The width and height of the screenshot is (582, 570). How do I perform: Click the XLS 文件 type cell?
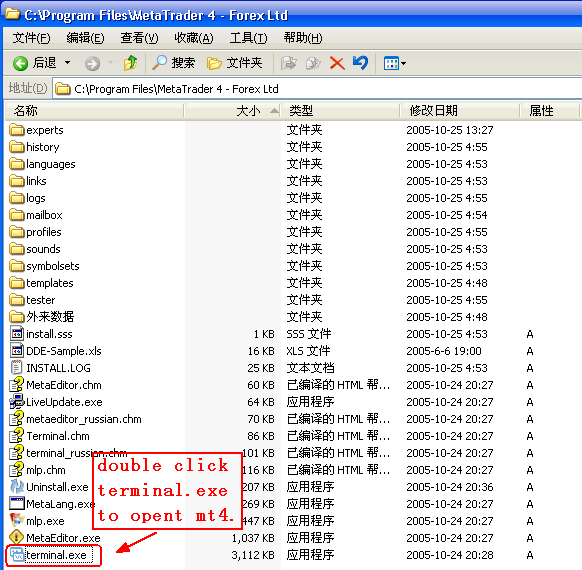tap(308, 351)
